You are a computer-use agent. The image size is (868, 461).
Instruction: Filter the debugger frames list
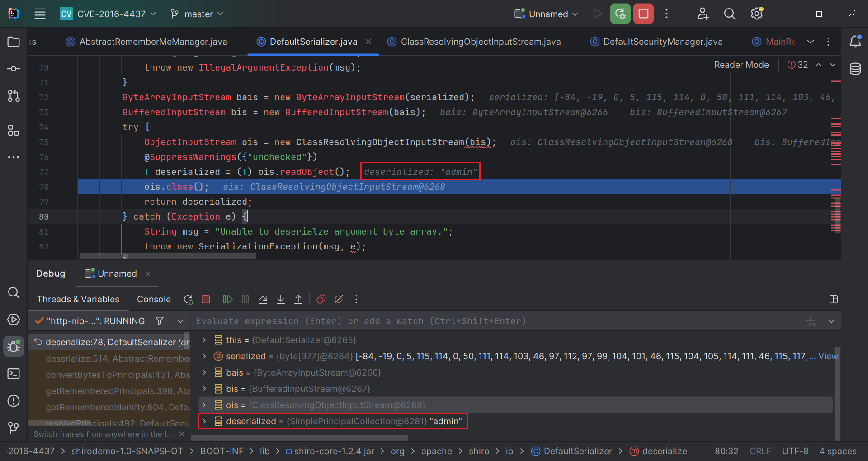(x=160, y=321)
